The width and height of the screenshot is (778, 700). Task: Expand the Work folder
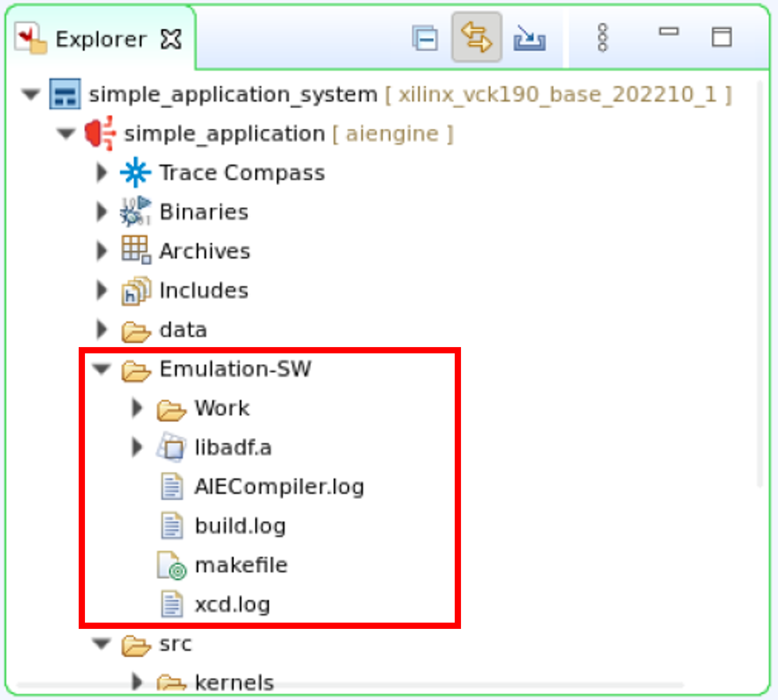[x=137, y=408]
